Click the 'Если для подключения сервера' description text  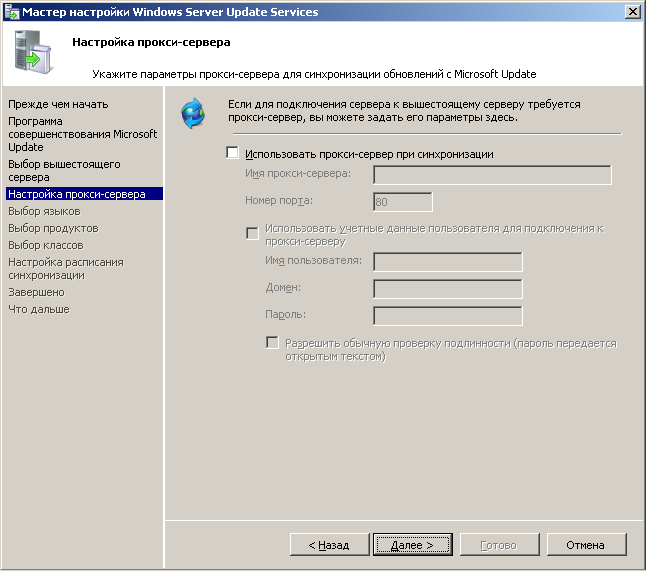click(404, 111)
